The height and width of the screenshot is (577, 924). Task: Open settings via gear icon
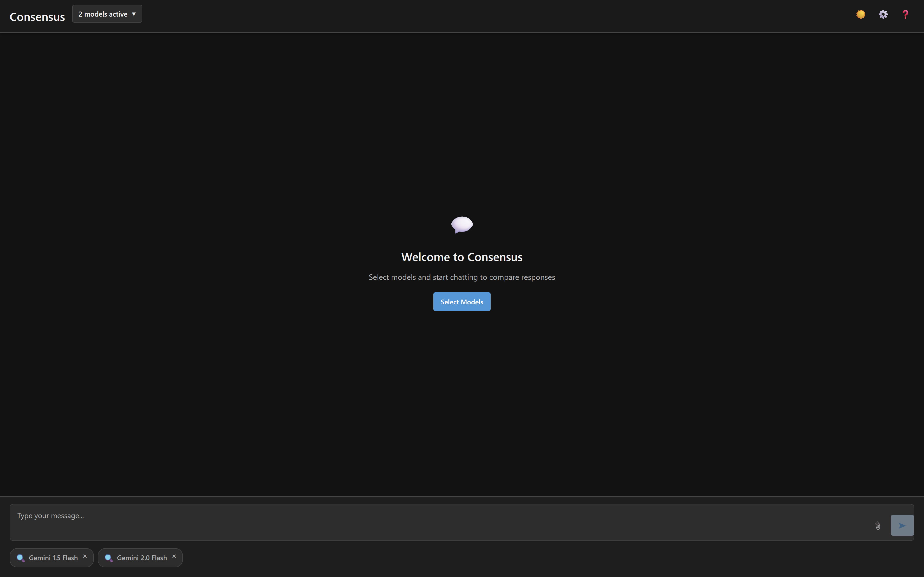[883, 14]
